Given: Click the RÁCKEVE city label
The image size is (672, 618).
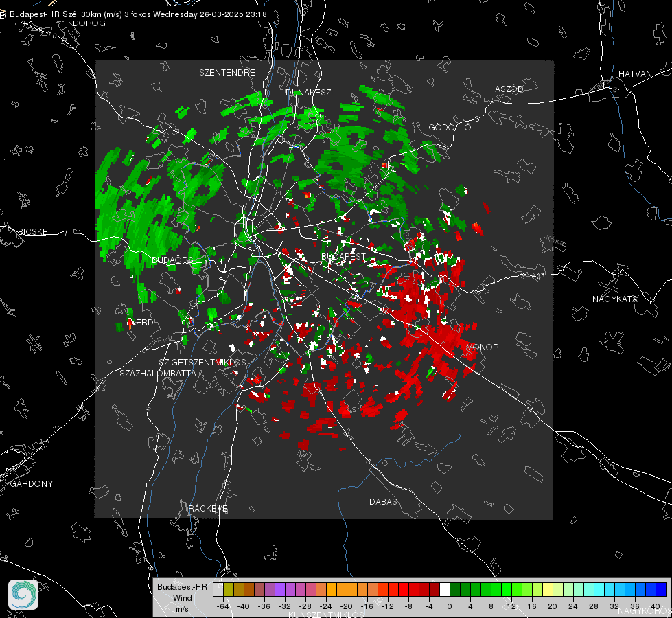Looking at the screenshot, I should (x=208, y=508).
